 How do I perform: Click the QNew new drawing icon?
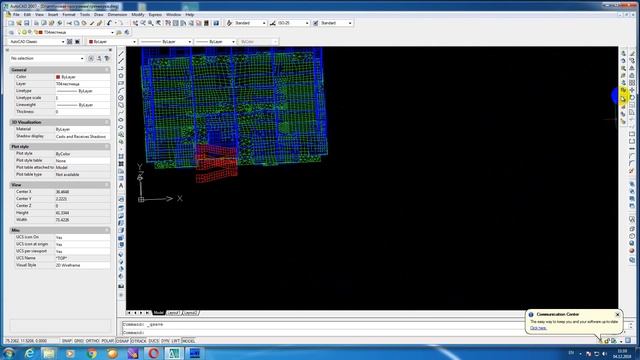pyautogui.click(x=11, y=23)
